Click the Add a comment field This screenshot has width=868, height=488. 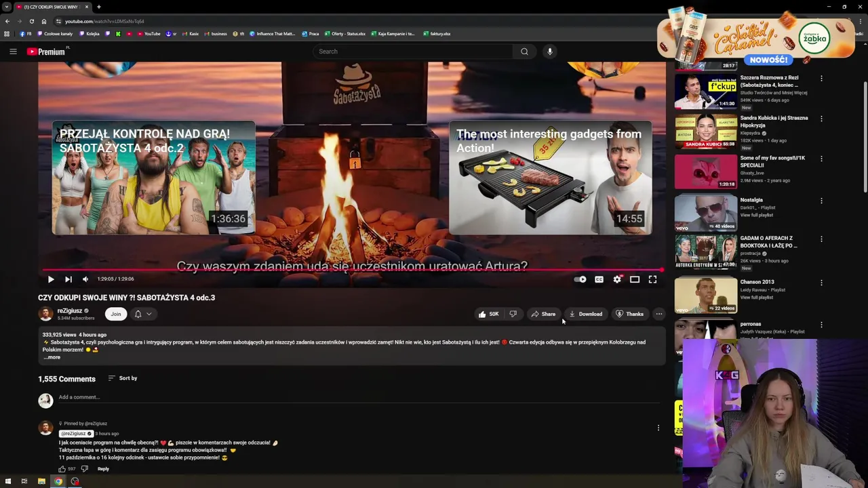click(x=359, y=397)
